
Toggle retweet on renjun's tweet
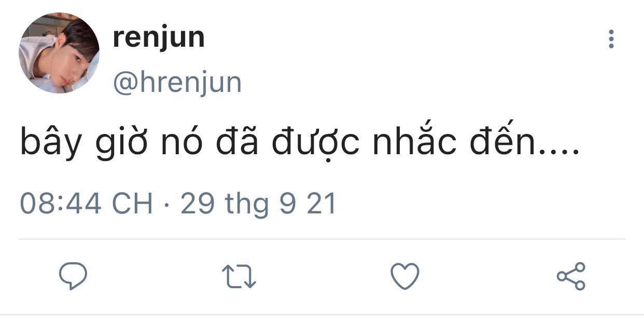(239, 276)
